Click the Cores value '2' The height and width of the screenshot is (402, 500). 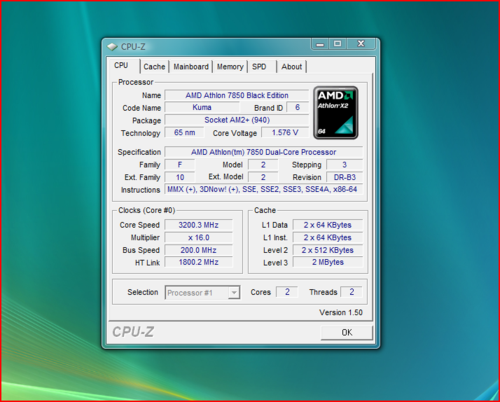pos(287,292)
